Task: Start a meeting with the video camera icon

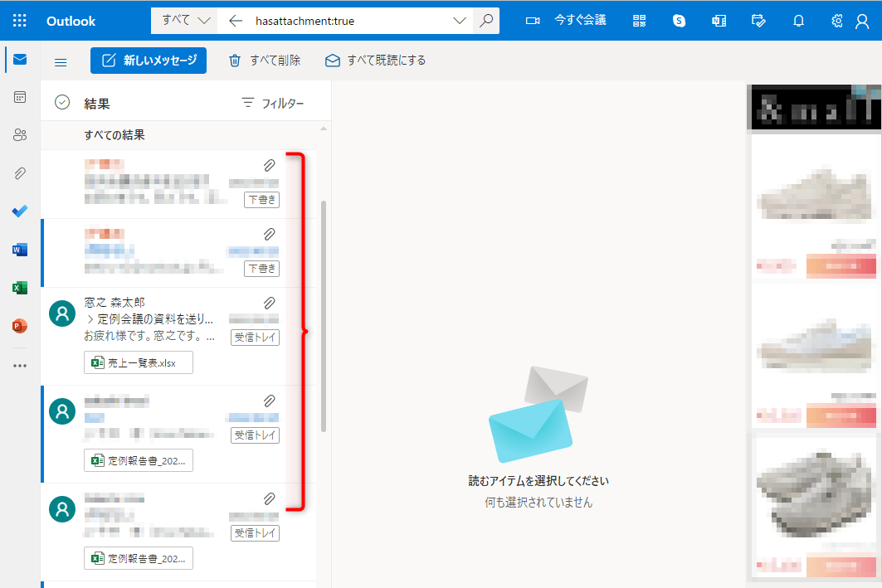Action: click(x=532, y=20)
